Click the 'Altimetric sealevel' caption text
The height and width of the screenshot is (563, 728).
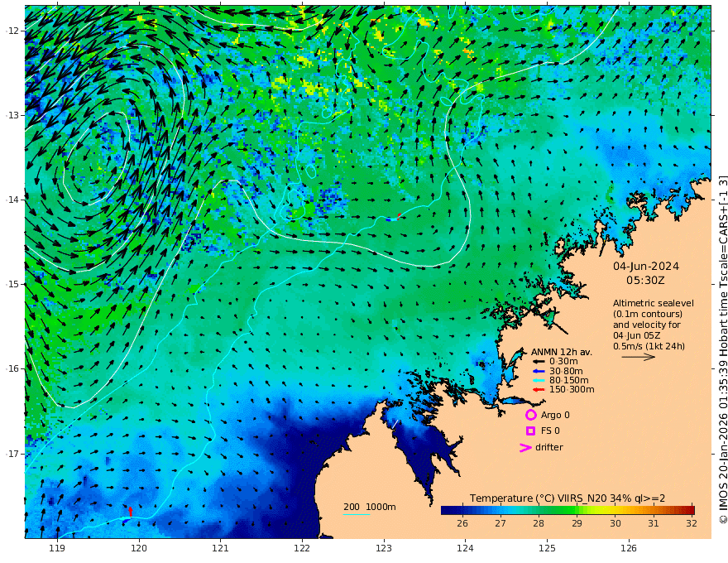tap(654, 303)
